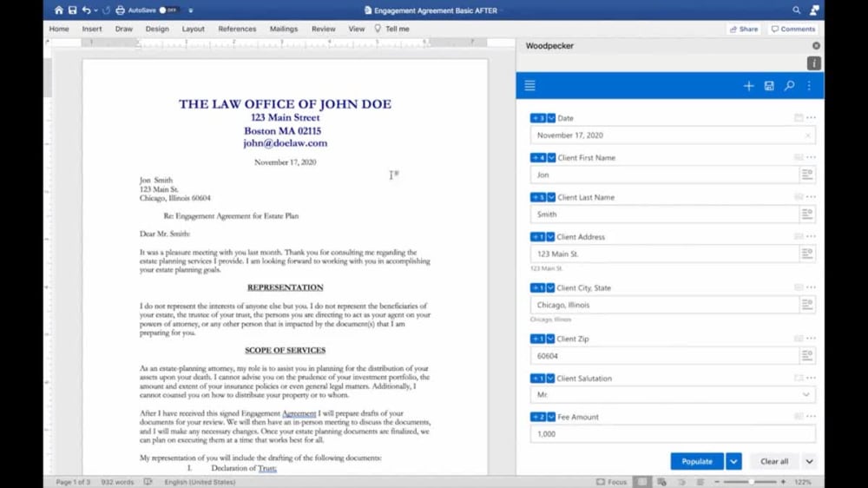
Task: Open Woodpecker vertical dots menu
Action: 809,86
